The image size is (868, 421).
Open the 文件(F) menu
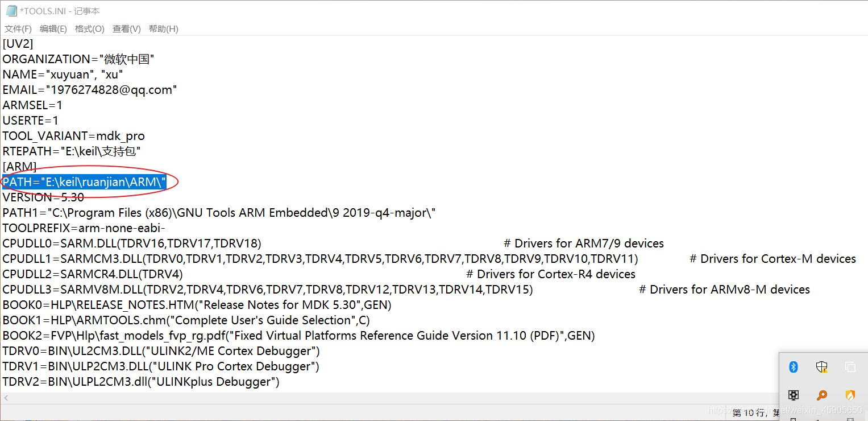(x=18, y=29)
